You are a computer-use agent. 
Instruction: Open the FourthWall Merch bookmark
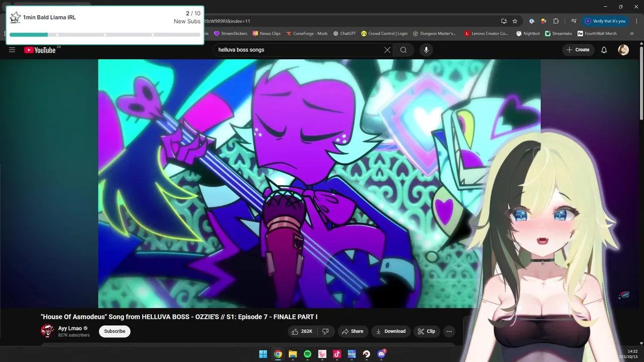point(597,34)
